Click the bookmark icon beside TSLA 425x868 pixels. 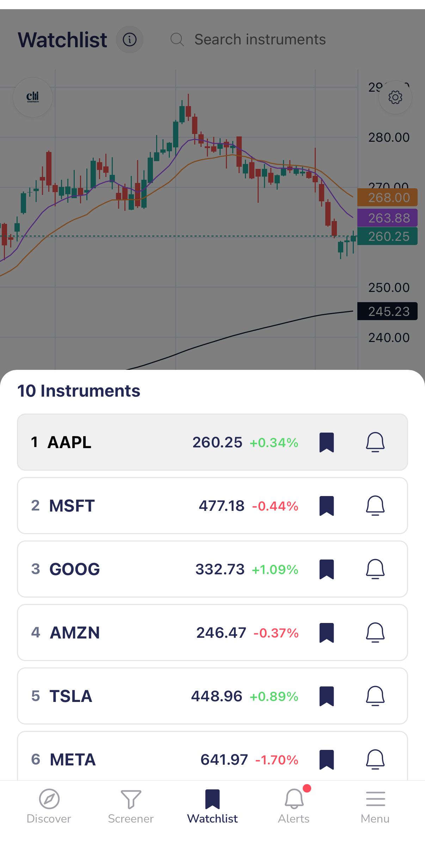point(327,696)
